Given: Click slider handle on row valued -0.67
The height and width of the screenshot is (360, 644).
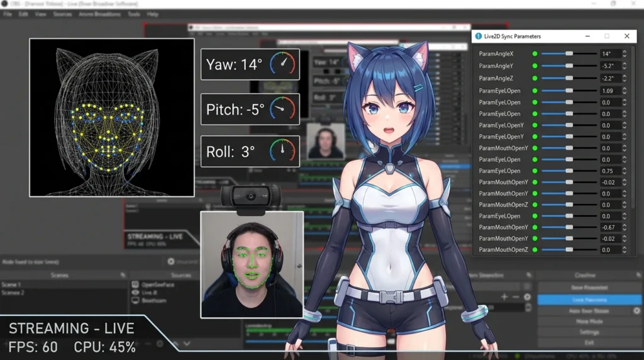Looking at the screenshot, I should click(x=569, y=227).
